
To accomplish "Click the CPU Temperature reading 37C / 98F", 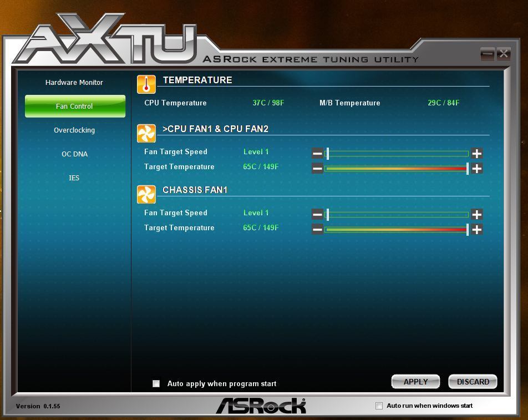I will pyautogui.click(x=268, y=103).
